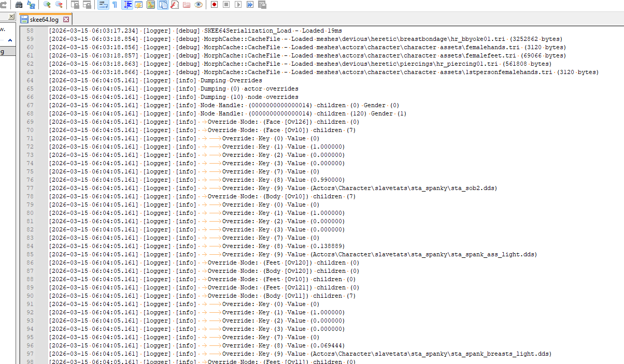The image size is (624, 364).
Task: Select line number 90 in the margin
Action: [x=30, y=296]
